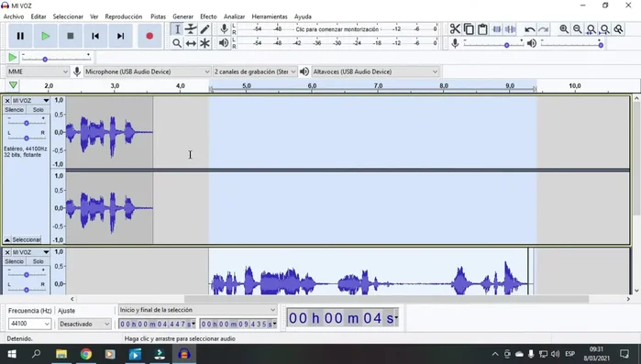Click the green timeline pin head triangle
This screenshot has width=641, height=364.
click(x=13, y=85)
